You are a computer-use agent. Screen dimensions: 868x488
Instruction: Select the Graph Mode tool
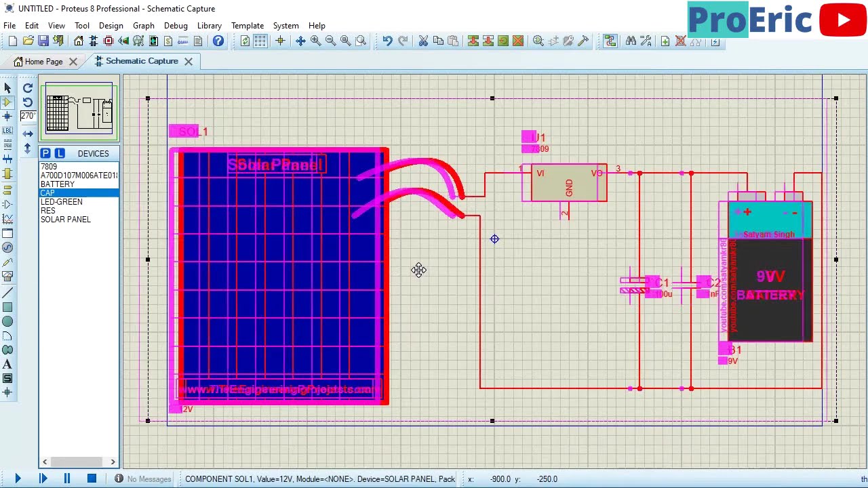coord(7,218)
